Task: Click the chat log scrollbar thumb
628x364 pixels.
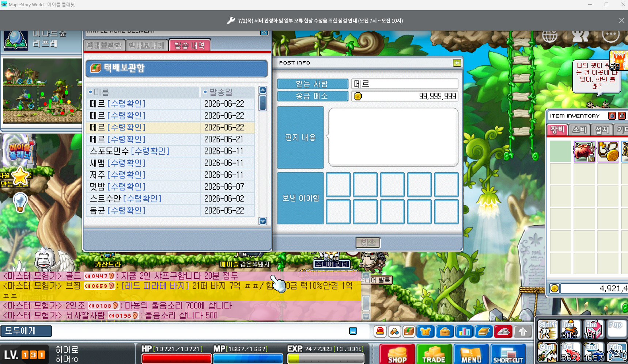Action: [x=366, y=303]
